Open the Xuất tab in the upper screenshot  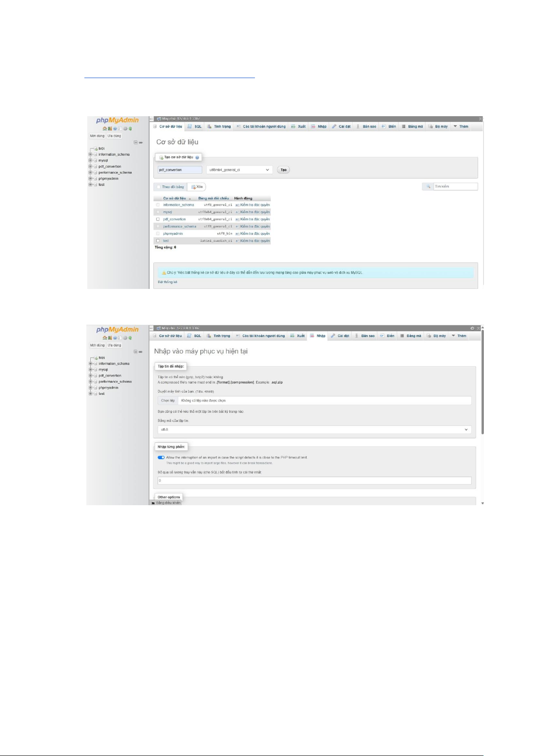298,127
